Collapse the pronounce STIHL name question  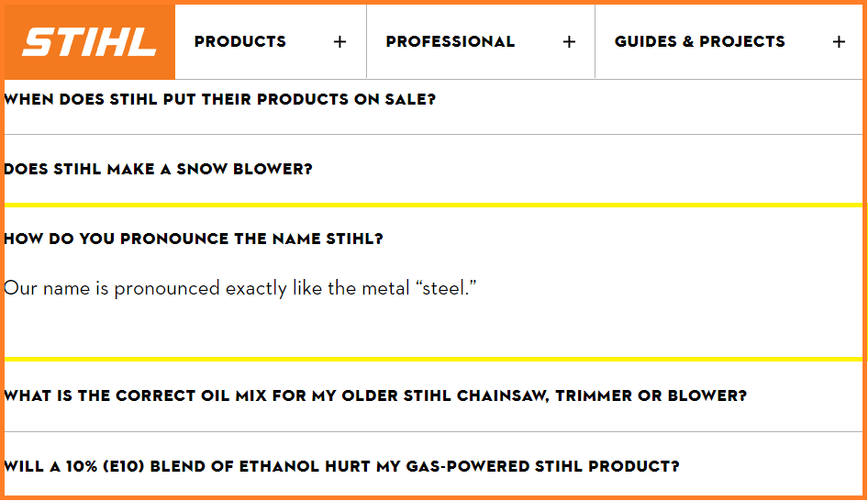433,239
